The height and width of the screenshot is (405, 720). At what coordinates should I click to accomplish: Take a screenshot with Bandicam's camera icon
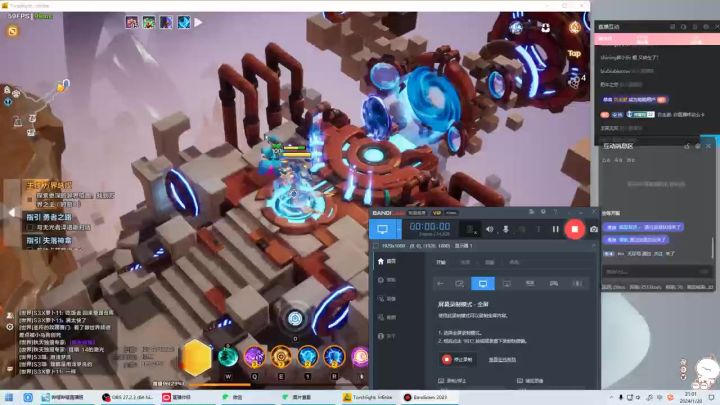(594, 229)
